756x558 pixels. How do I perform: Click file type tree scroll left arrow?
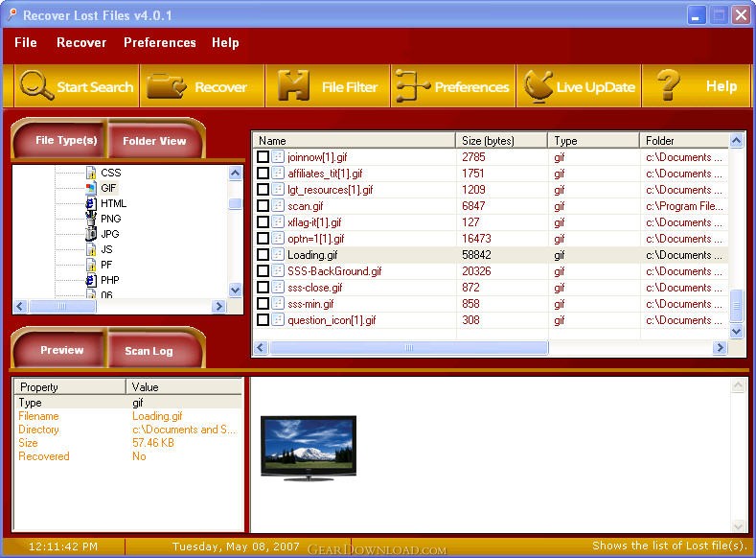click(20, 306)
